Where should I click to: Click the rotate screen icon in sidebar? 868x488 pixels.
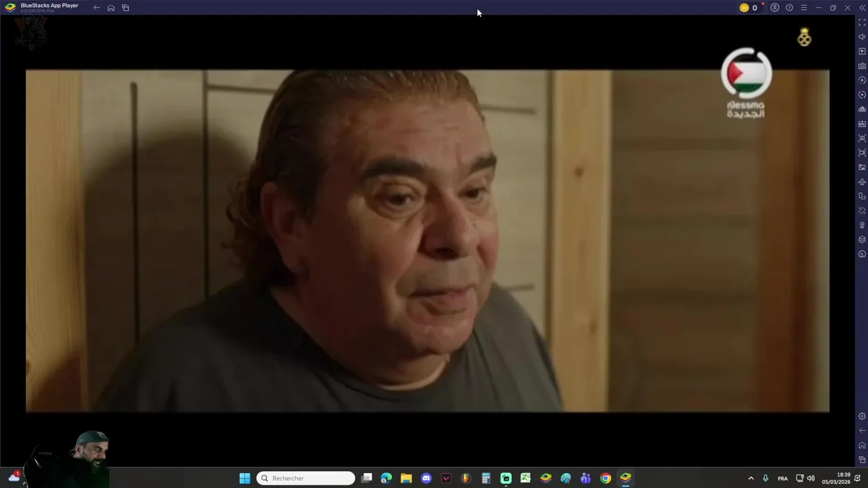point(862,197)
